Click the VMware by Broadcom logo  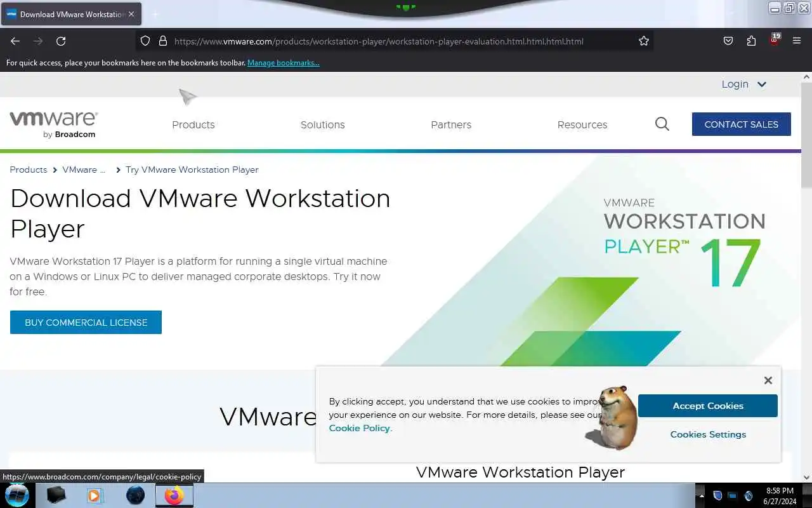pyautogui.click(x=53, y=124)
